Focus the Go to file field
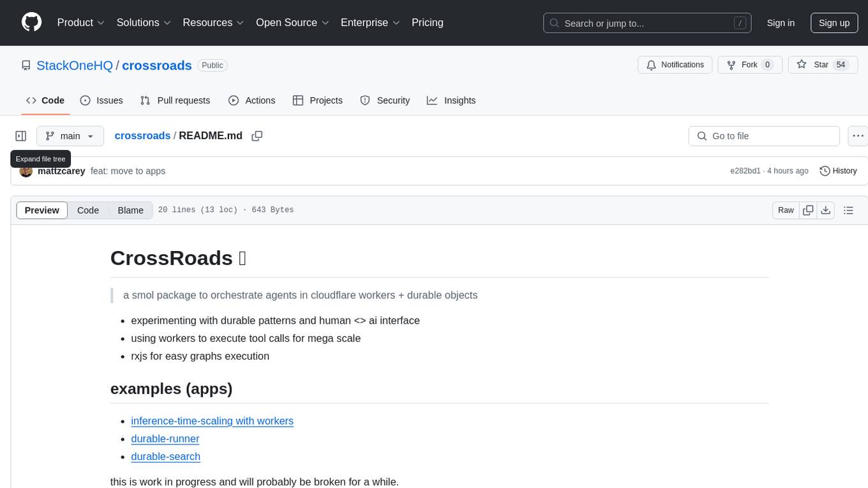 [764, 136]
